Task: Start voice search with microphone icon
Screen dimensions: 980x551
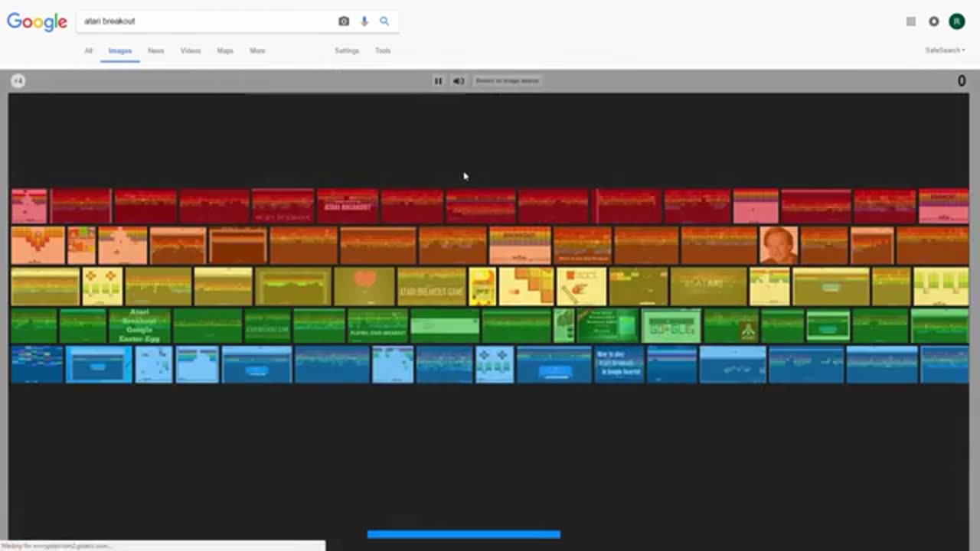Action: coord(364,21)
